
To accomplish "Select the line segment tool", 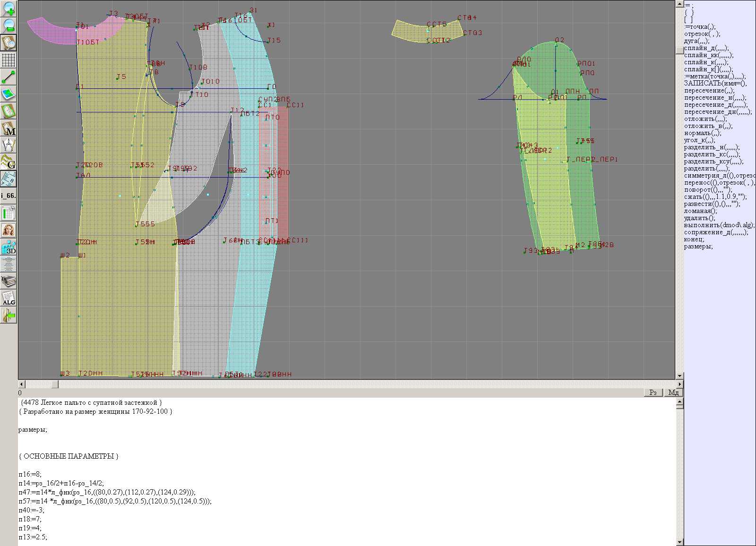I will pyautogui.click(x=9, y=77).
